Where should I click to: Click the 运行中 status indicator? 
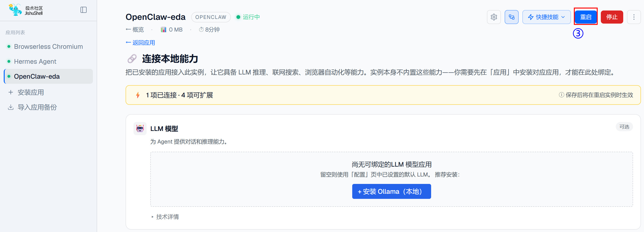[248, 17]
